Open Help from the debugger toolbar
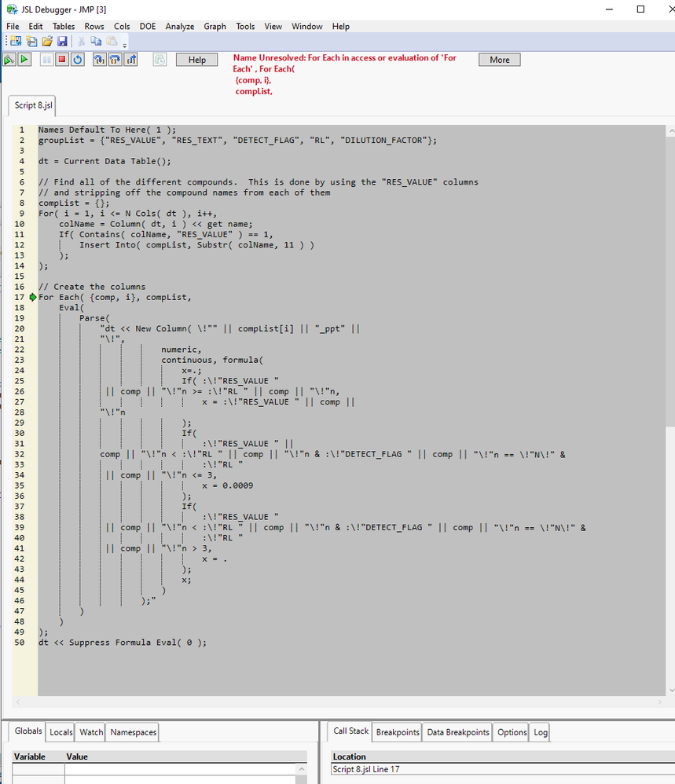Screen dimensions: 675x784 coord(196,59)
